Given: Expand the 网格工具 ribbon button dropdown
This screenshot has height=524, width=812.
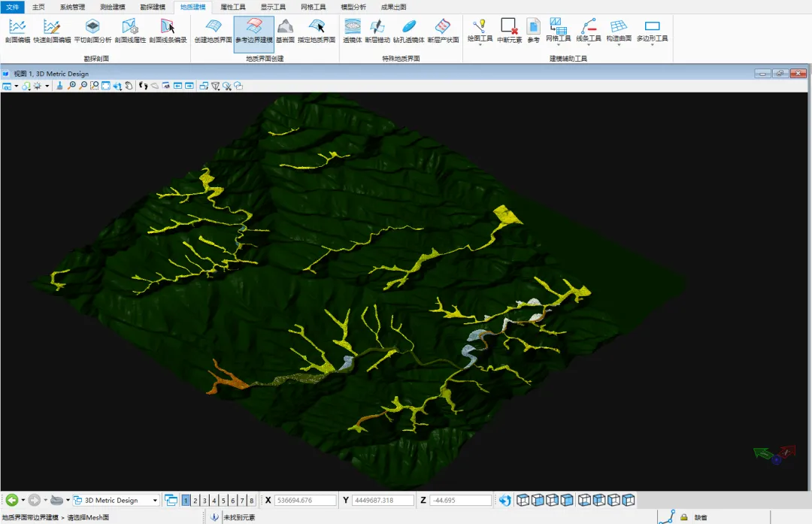Looking at the screenshot, I should pyautogui.click(x=558, y=44).
